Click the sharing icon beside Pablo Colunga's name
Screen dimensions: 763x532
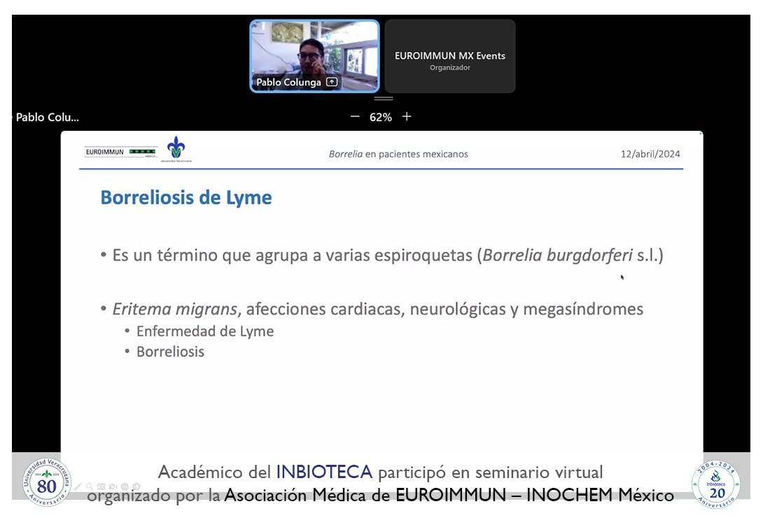(332, 83)
